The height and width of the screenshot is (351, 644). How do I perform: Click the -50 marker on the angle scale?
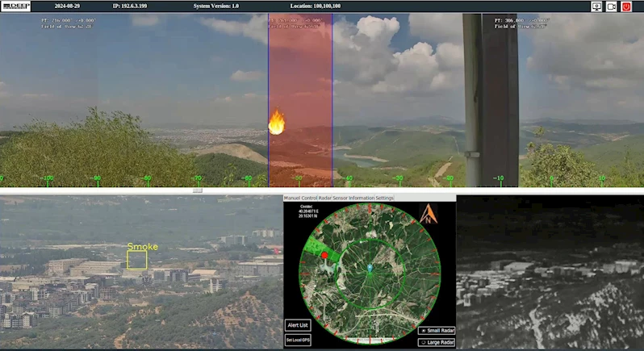coord(299,178)
